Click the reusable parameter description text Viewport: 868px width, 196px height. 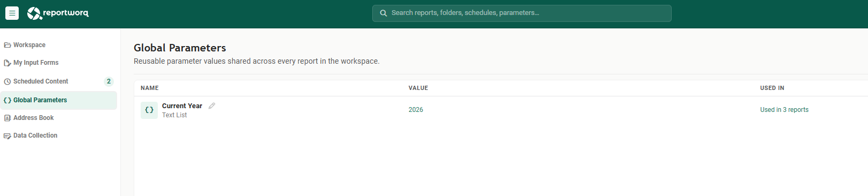pos(257,61)
